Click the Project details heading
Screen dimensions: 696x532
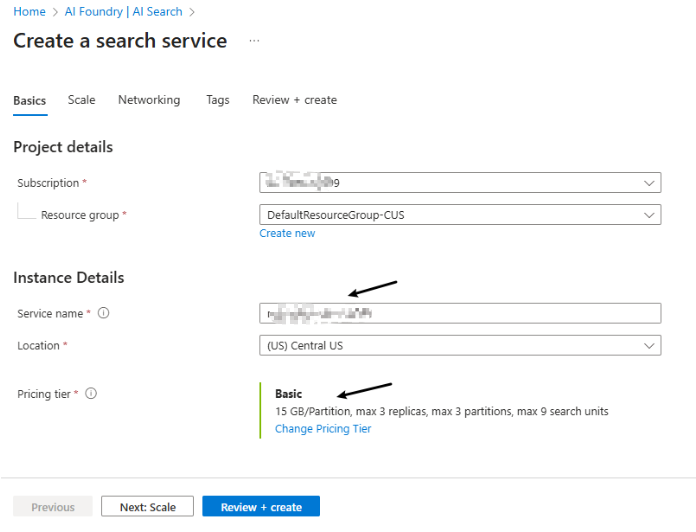pos(63,147)
